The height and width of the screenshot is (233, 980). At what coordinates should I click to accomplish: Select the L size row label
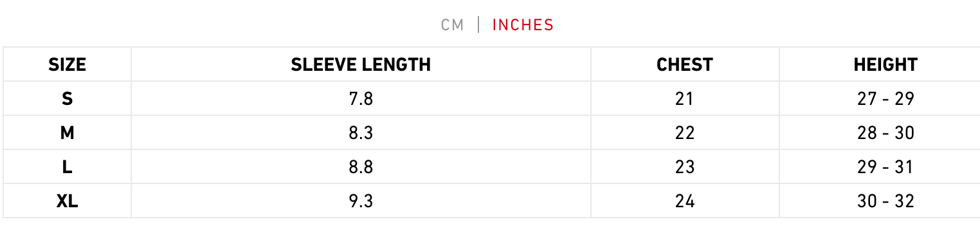pos(67,167)
